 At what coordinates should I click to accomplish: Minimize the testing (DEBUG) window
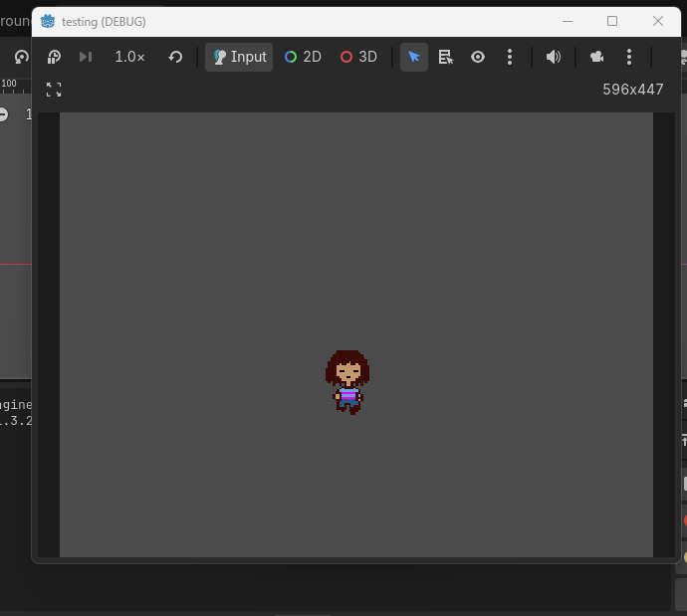point(568,21)
